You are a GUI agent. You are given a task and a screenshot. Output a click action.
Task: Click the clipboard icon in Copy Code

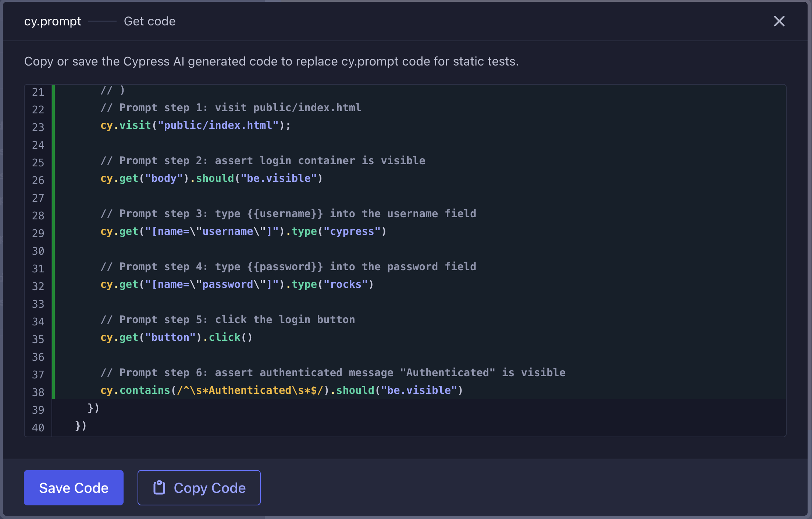(x=159, y=487)
